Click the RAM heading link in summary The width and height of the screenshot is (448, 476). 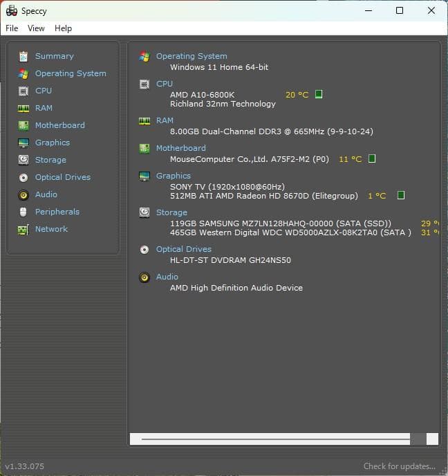[165, 120]
